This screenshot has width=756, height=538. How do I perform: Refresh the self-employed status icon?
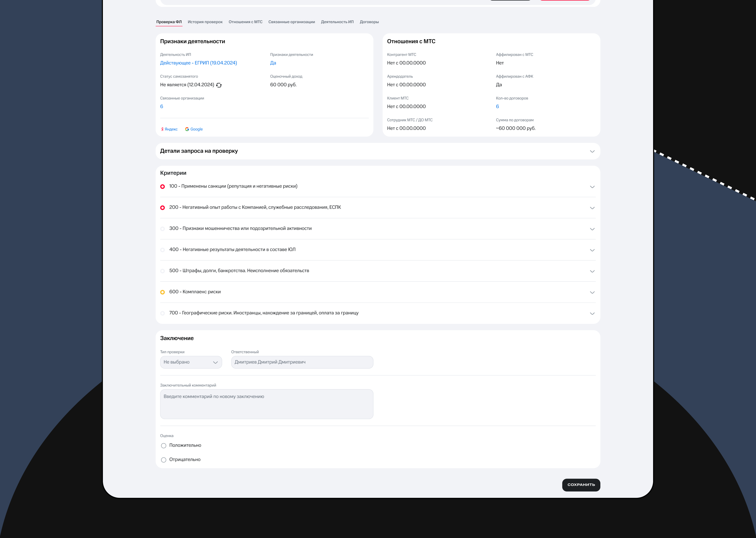(x=219, y=85)
